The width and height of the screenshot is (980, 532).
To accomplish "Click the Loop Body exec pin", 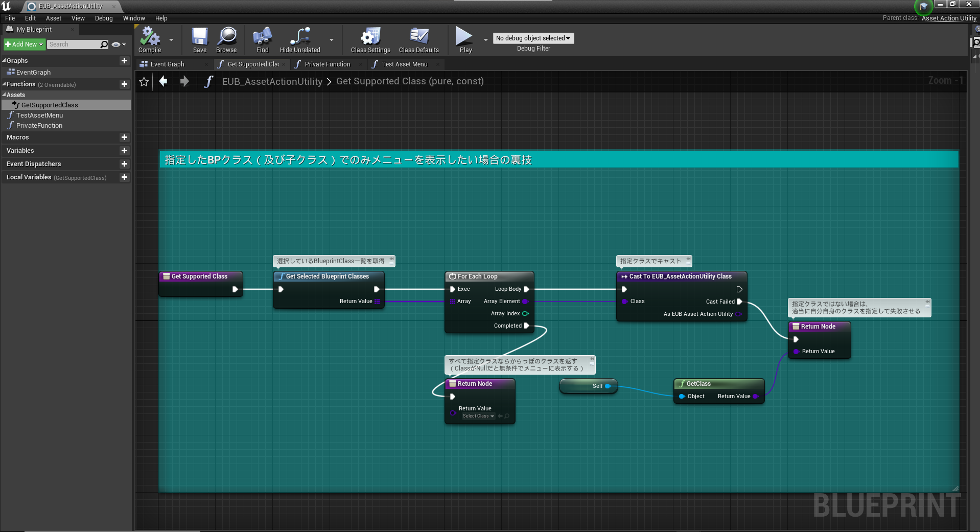I will (x=526, y=289).
